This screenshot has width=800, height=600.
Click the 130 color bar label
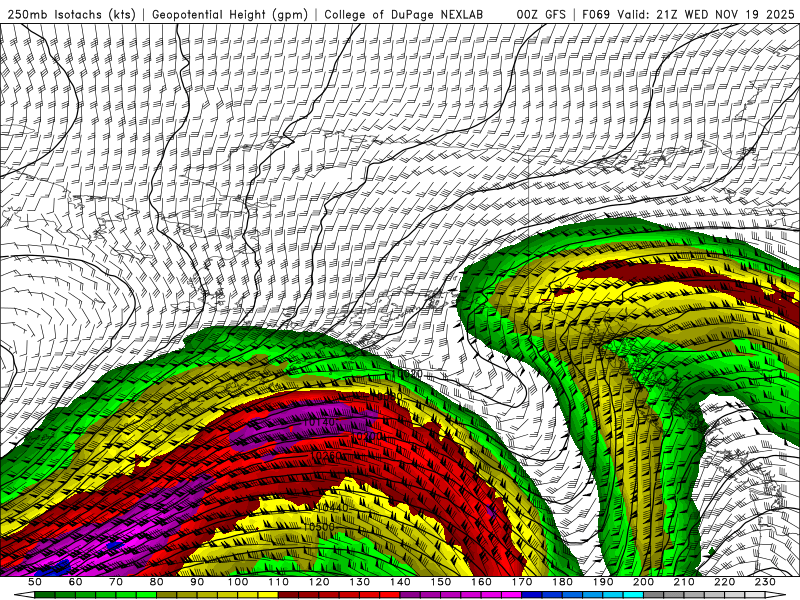click(x=360, y=582)
